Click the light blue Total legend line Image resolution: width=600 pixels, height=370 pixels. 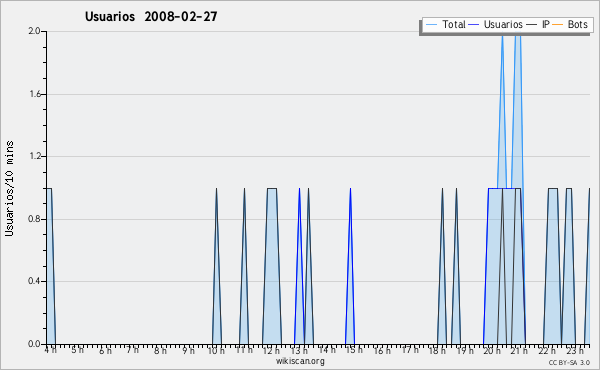tap(431, 25)
